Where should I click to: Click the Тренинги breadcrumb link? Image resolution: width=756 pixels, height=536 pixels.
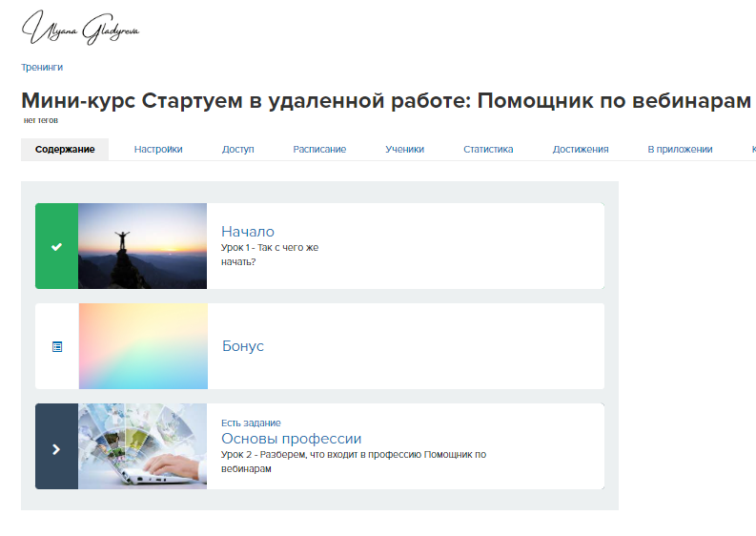click(42, 68)
